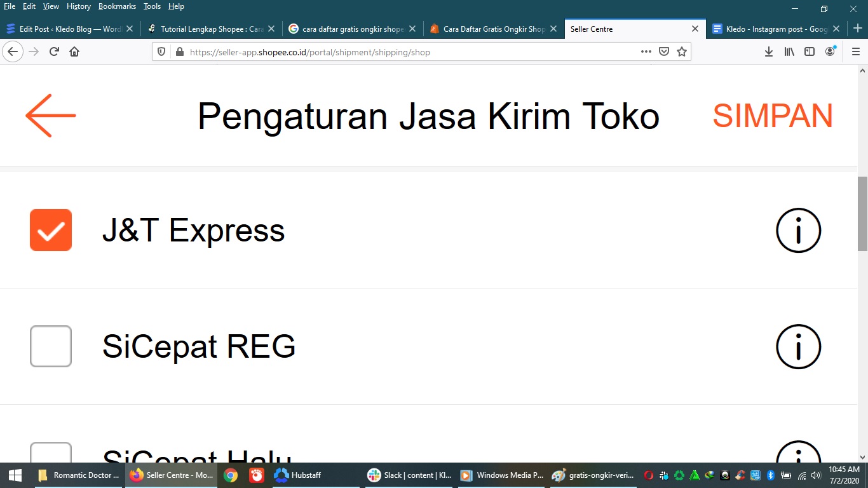The width and height of the screenshot is (868, 488).
Task: Open Romantic Doctor folder in taskbar
Action: click(78, 475)
